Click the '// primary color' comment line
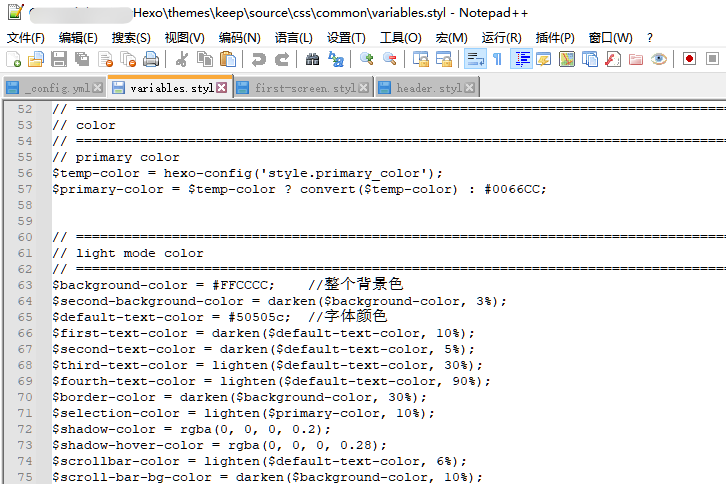This screenshot has width=726, height=484. 116,157
